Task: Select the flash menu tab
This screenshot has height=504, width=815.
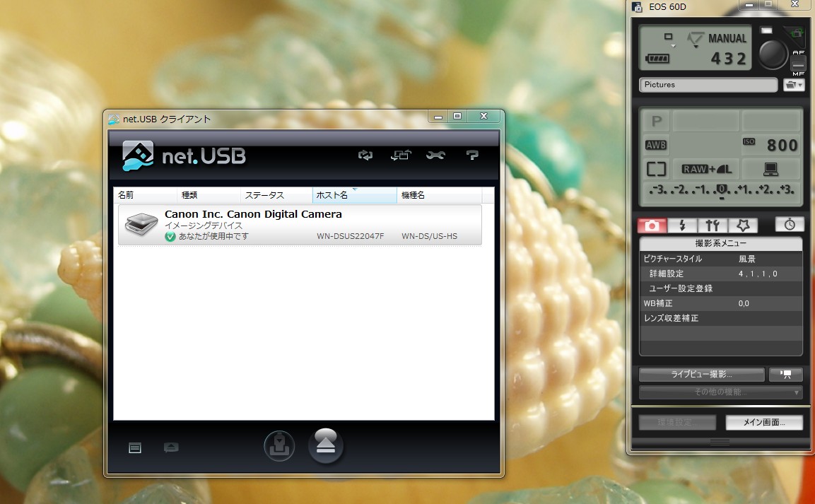Action: 682,225
